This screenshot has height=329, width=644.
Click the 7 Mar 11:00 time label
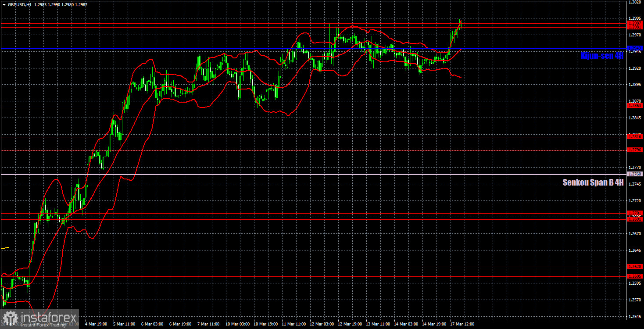(x=208, y=324)
